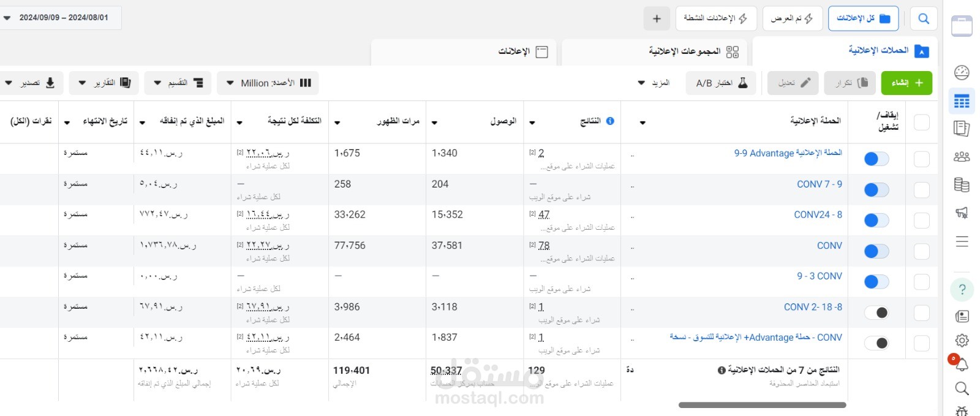Toggle off the 9-9 Advantage campaign switch
The height and width of the screenshot is (416, 980).
click(876, 159)
